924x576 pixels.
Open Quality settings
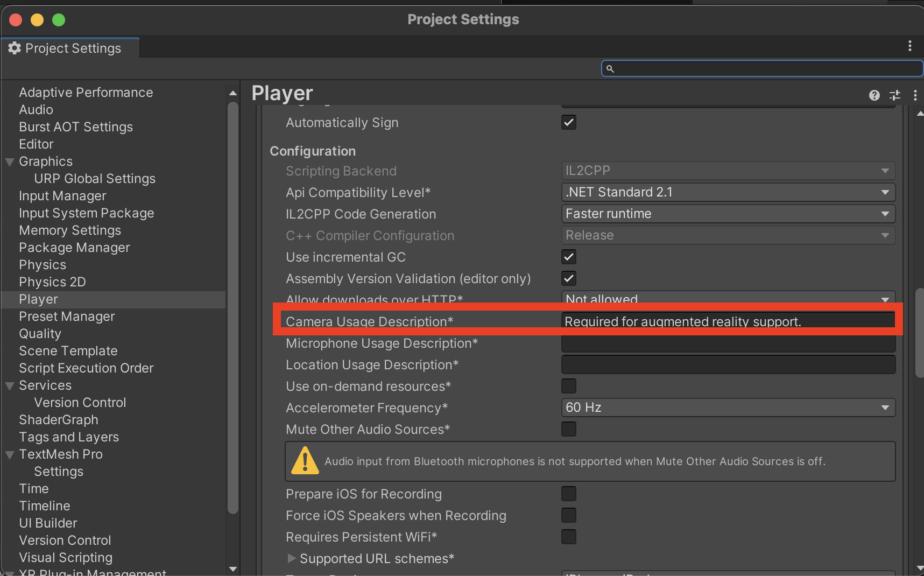coord(40,334)
